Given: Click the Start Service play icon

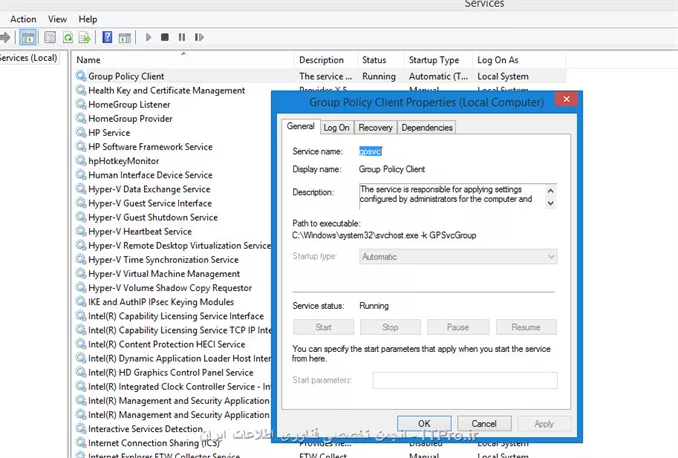Looking at the screenshot, I should click(x=148, y=38).
